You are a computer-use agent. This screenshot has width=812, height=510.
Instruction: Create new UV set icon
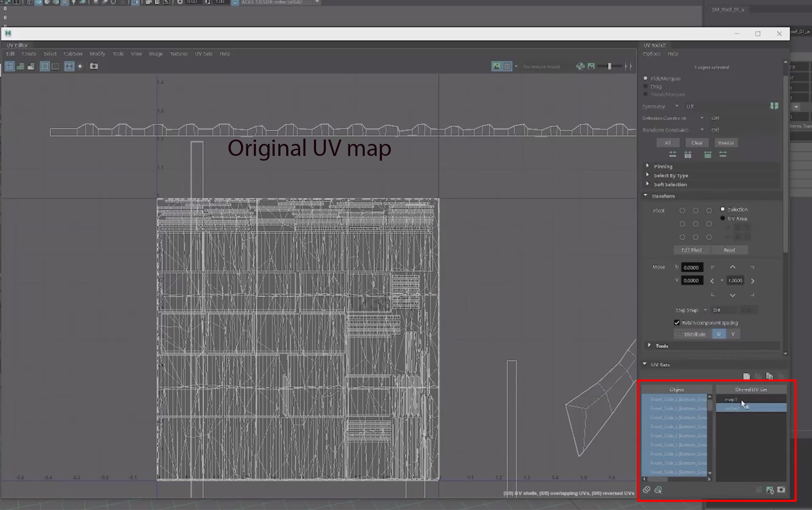746,376
